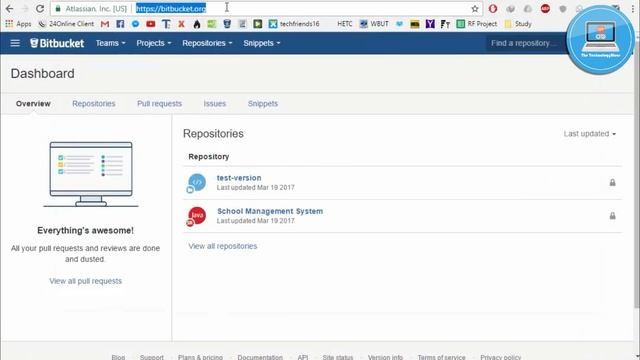The height and width of the screenshot is (360, 640).
Task: Open the YouTube bookmark icon
Action: tap(151, 24)
